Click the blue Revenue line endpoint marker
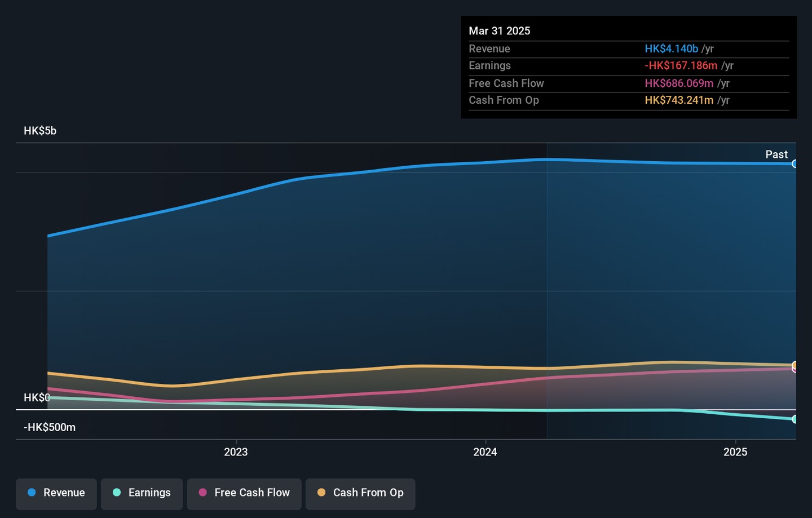The width and height of the screenshot is (812, 518). 795,164
